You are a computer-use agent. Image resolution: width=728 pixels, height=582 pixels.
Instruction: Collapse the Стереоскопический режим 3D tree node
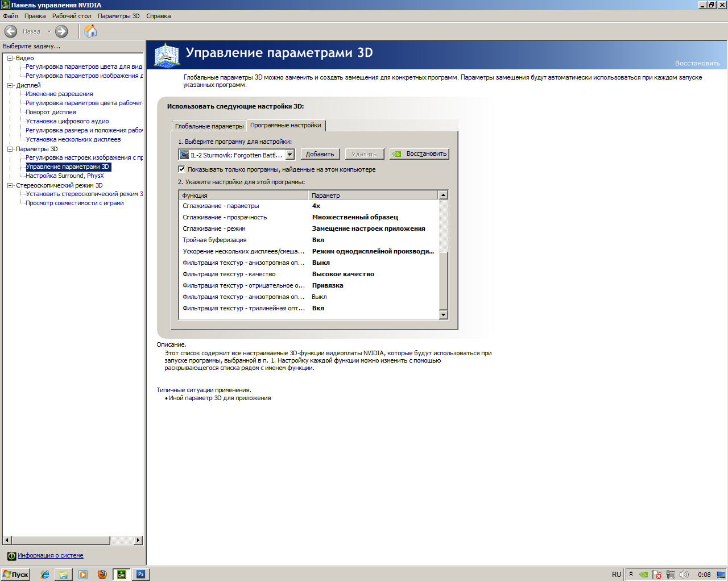coord(10,185)
